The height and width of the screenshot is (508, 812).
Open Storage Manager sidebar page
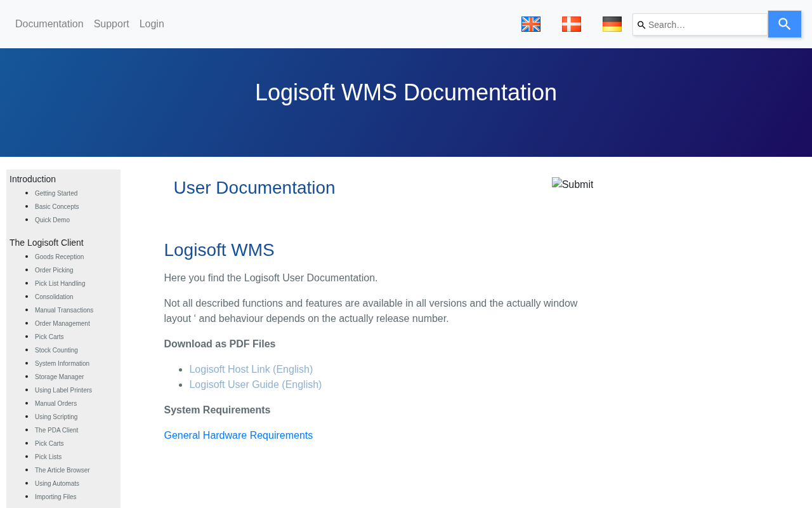click(x=60, y=377)
